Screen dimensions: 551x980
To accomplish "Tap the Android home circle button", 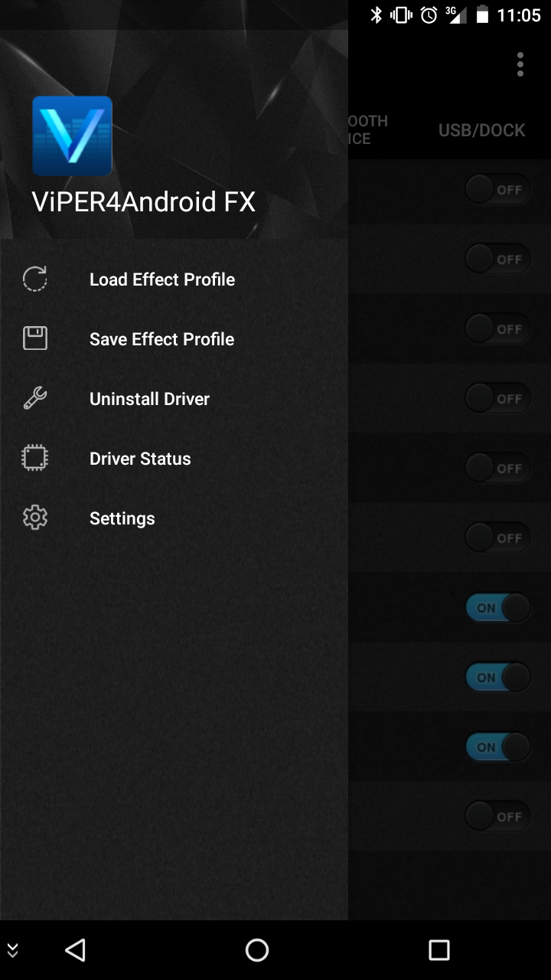I will click(257, 950).
